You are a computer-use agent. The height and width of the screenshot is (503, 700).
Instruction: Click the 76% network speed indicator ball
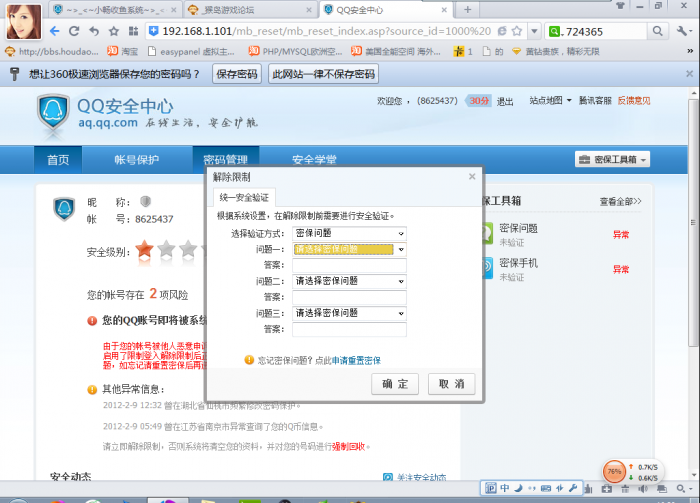(614, 471)
